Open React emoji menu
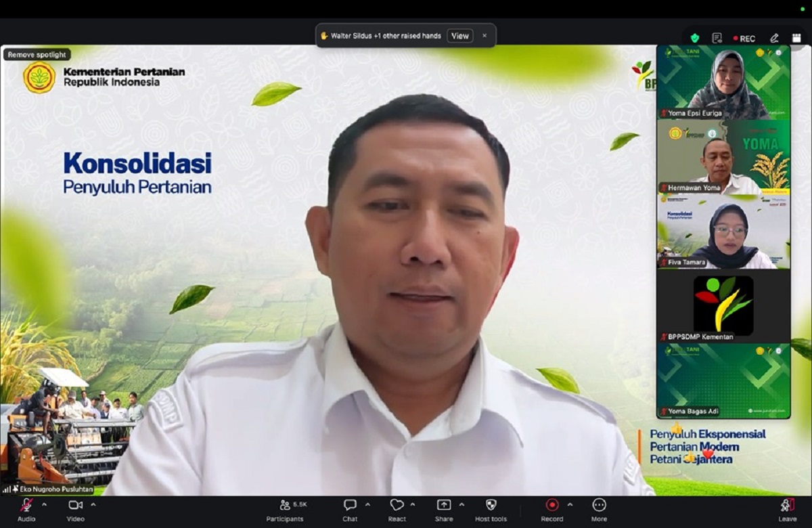 [397, 510]
